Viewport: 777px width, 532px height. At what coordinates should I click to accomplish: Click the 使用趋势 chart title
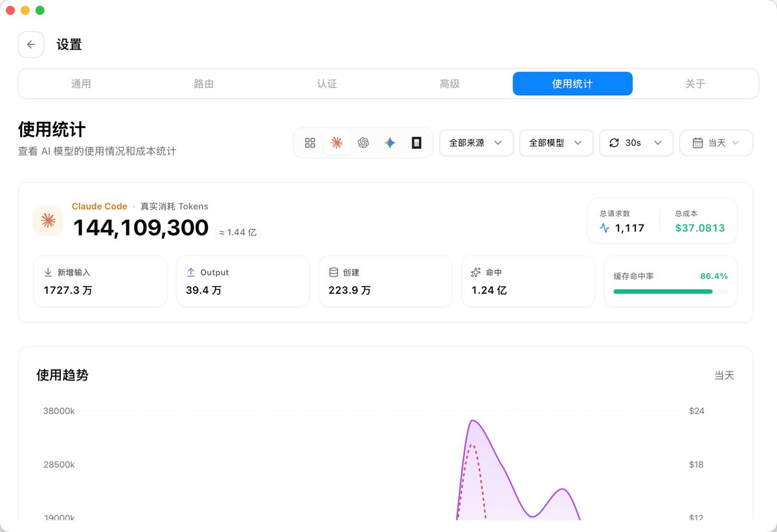pos(62,375)
